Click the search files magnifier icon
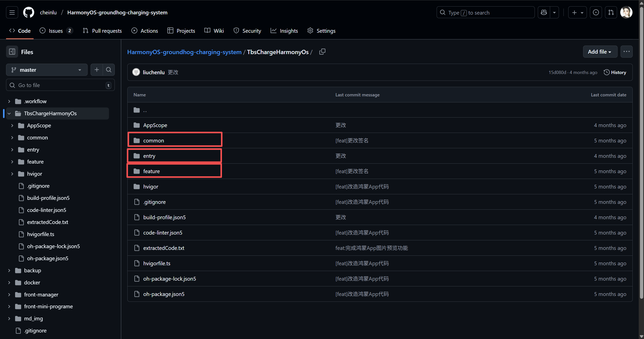 (x=109, y=70)
